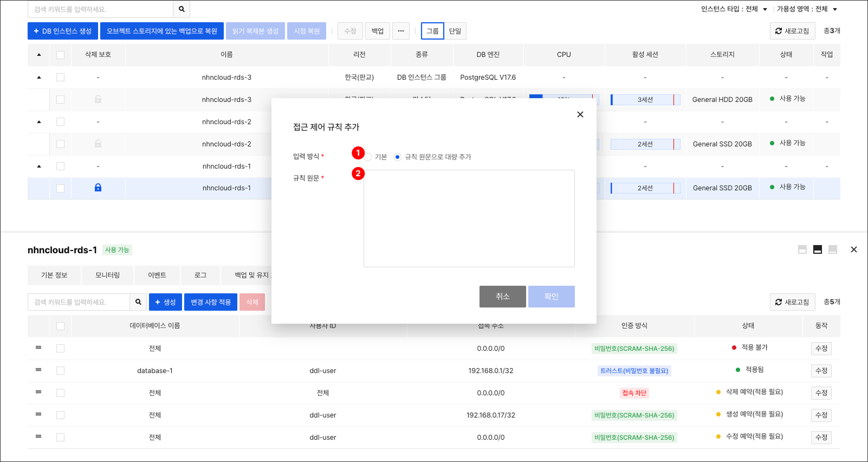Image resolution: width=868 pixels, height=462 pixels.
Task: Focus the top search keyword field
Action: tap(100, 9)
